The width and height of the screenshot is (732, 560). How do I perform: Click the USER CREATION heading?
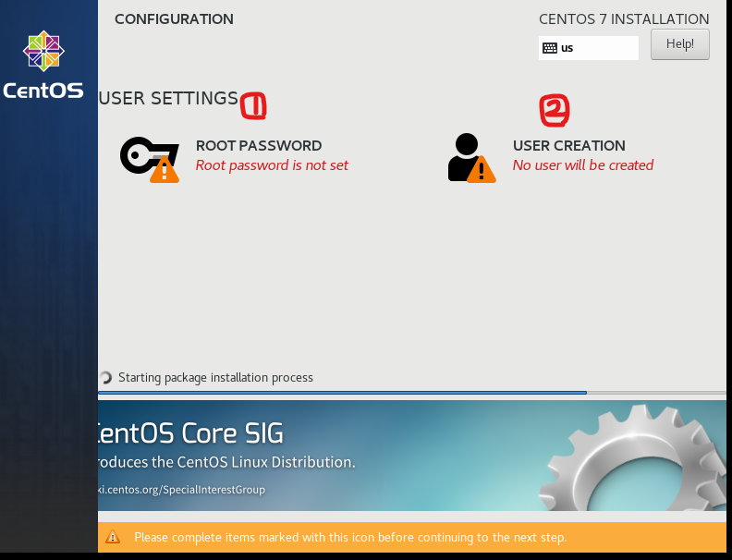pyautogui.click(x=569, y=146)
